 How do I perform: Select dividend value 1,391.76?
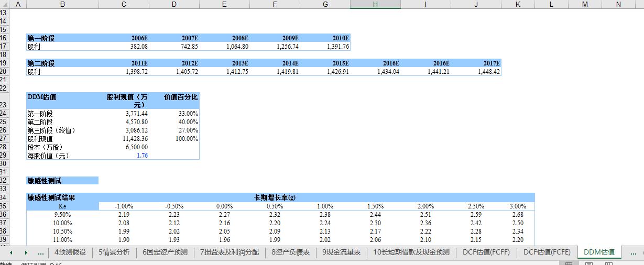(x=325, y=46)
